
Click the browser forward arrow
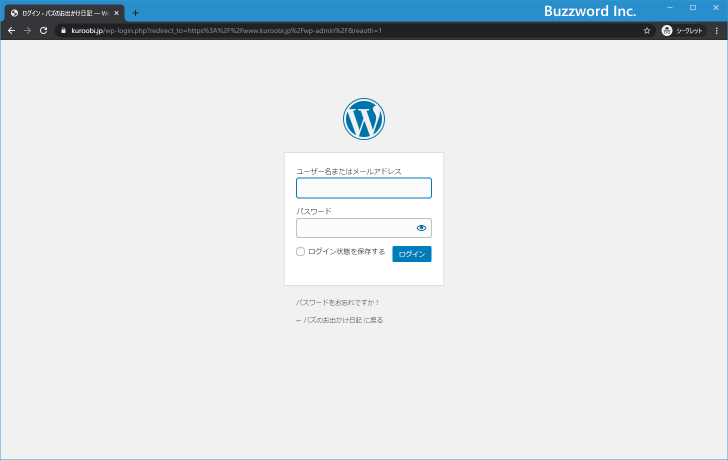coord(27,31)
